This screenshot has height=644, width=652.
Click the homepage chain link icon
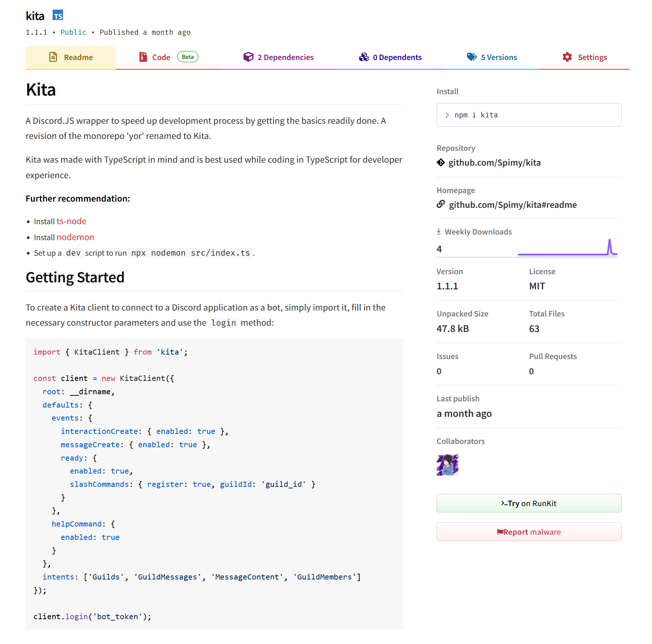tap(441, 204)
